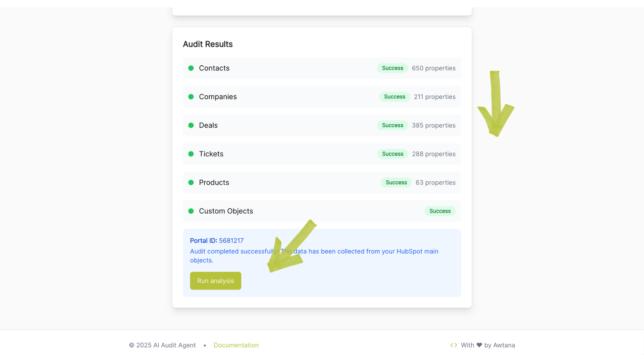The image size is (644, 362).
Task: Click the Audit Results heading
Action: pyautogui.click(x=208, y=44)
